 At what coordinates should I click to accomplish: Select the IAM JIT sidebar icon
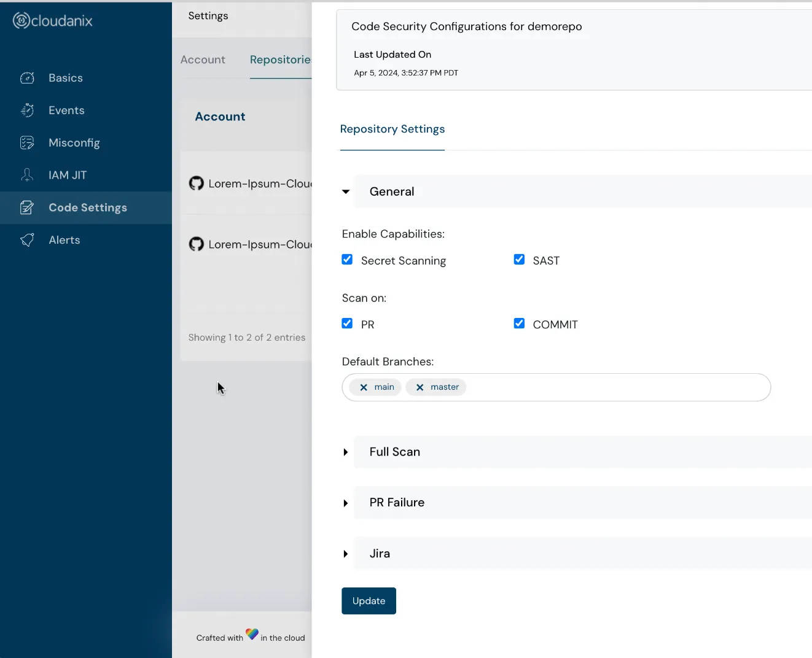(x=27, y=175)
